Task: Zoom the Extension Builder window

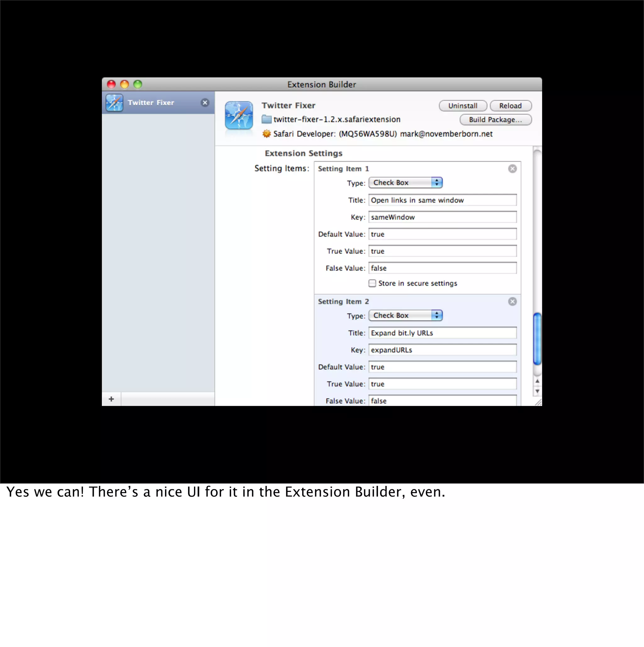Action: click(137, 84)
